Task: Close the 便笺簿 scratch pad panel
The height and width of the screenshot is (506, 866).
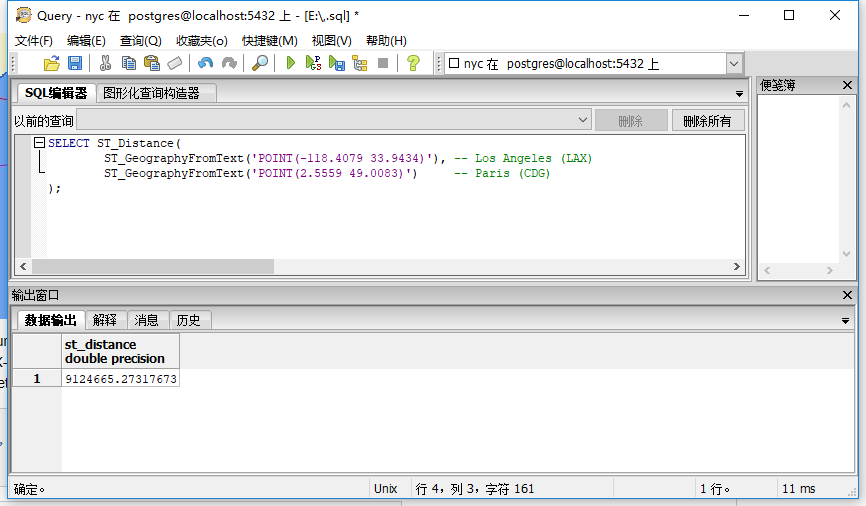Action: 847,85
